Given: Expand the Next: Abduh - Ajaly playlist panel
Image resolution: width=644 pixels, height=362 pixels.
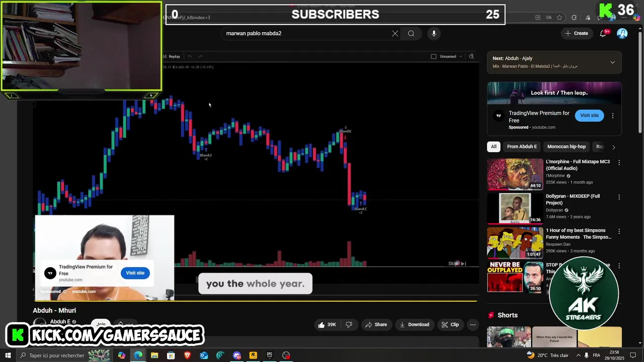Looking at the screenshot, I should pos(612,62).
